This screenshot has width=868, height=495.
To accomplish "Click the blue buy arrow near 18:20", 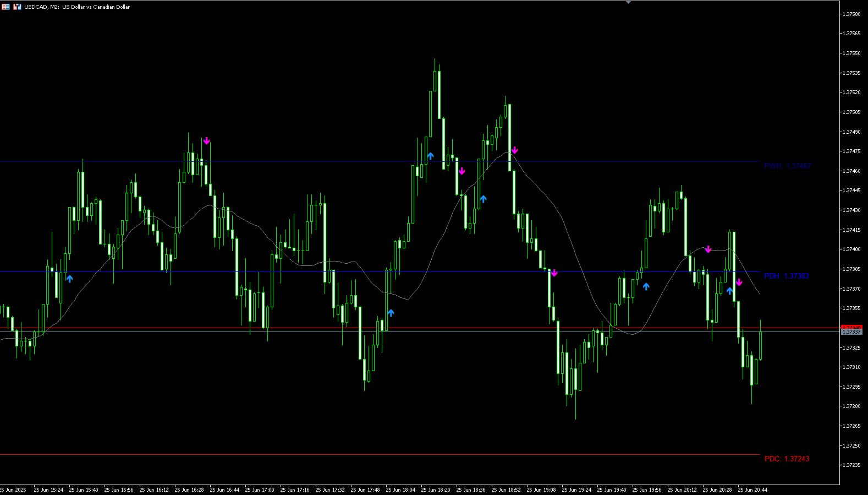I will (x=430, y=156).
